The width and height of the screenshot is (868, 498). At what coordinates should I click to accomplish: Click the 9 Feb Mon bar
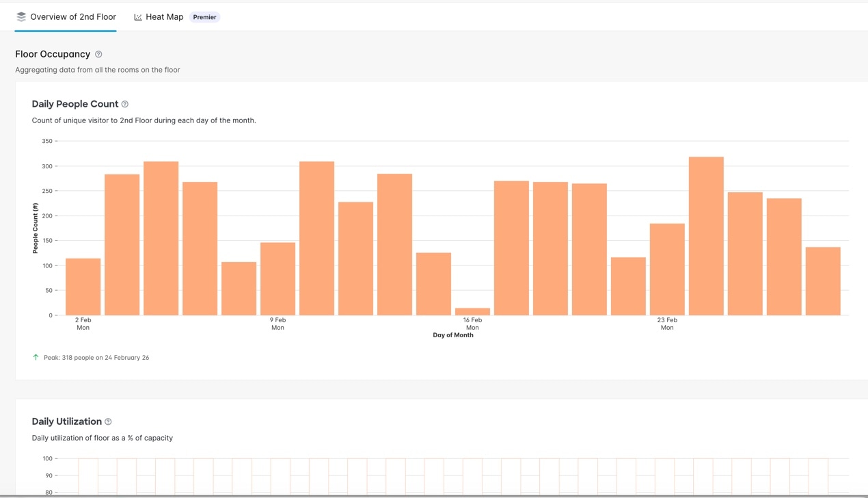click(277, 279)
